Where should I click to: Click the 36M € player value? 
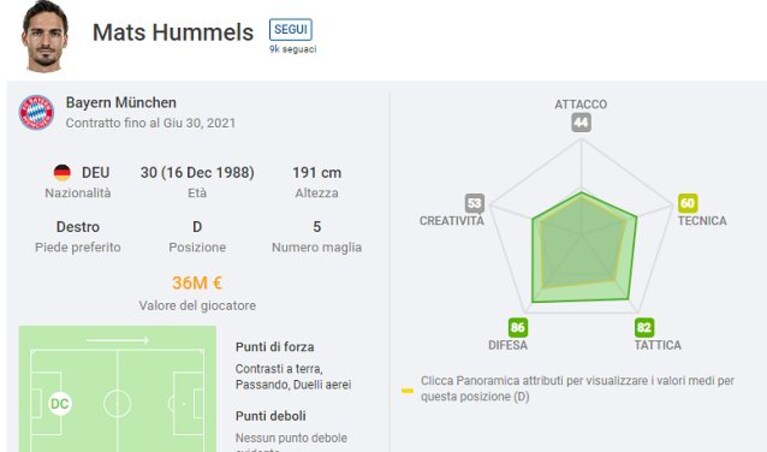click(197, 283)
